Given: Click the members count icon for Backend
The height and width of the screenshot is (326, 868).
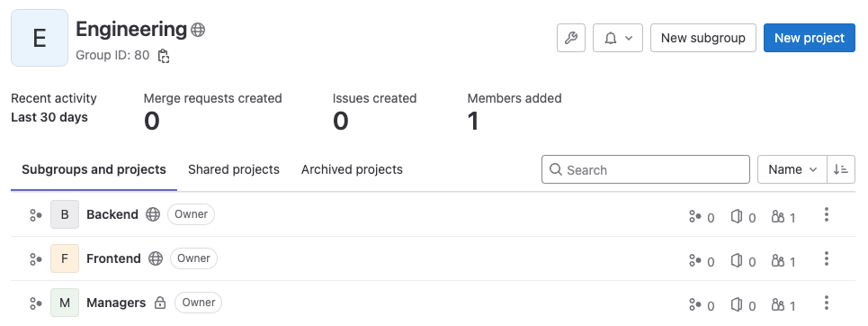Looking at the screenshot, I should click(778, 217).
